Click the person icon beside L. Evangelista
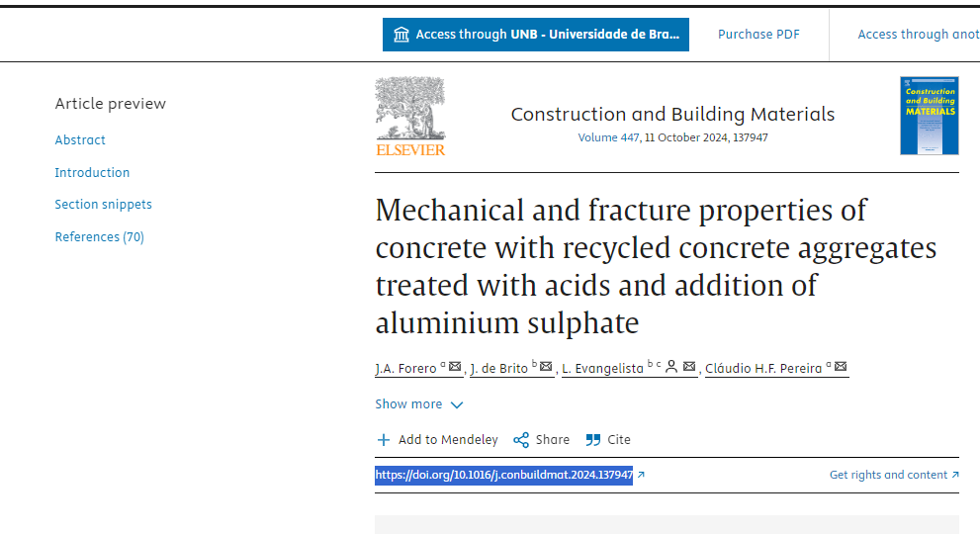The image size is (980, 534). [671, 367]
